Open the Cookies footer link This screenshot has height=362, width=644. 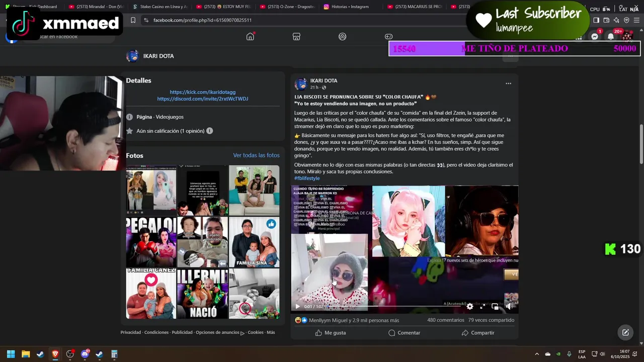click(256, 332)
